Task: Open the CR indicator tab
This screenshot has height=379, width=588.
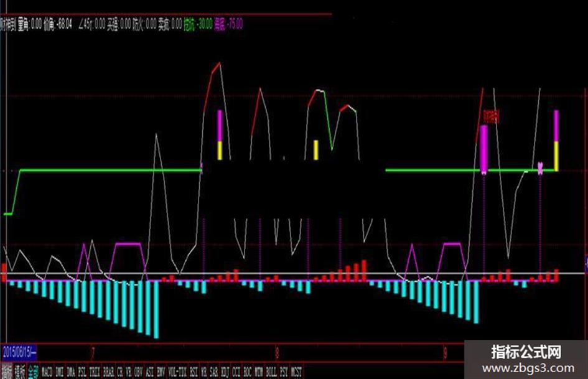Action: point(120,372)
